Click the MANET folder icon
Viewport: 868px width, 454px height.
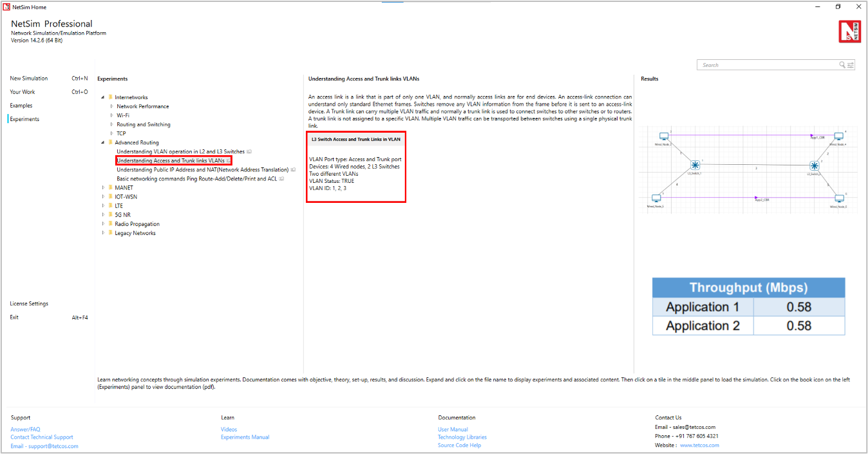pyautogui.click(x=110, y=188)
